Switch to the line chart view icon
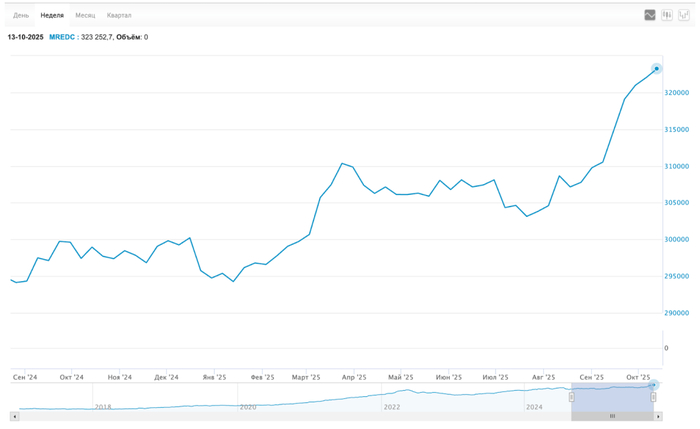The height and width of the screenshot is (429, 700). [x=650, y=15]
